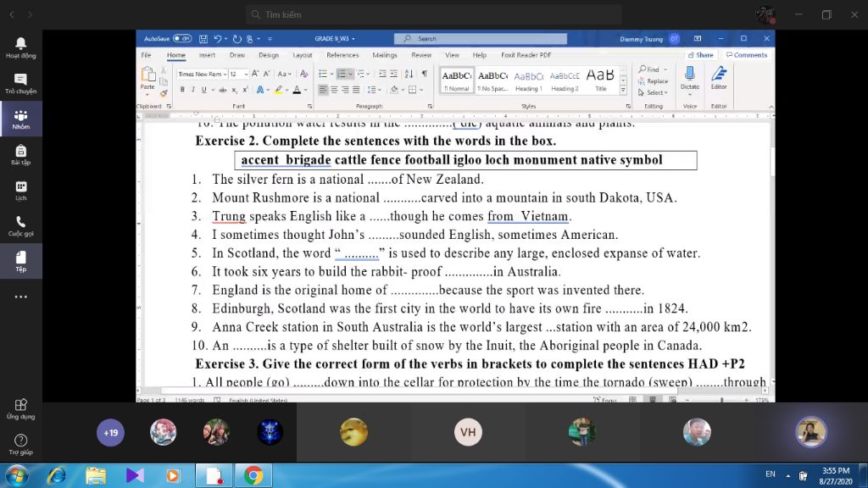The image size is (868, 488).
Task: Click the Borders icon
Action: click(x=413, y=90)
